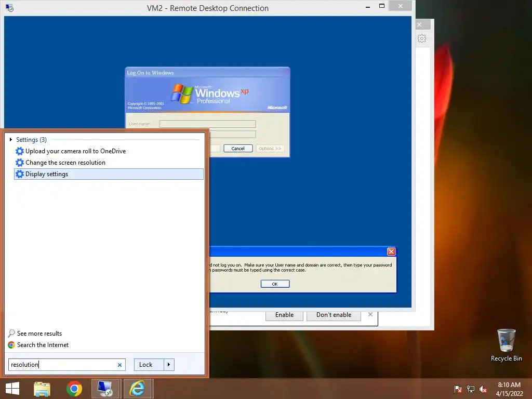Click the Lock button
The height and width of the screenshot is (399, 532).
point(149,365)
